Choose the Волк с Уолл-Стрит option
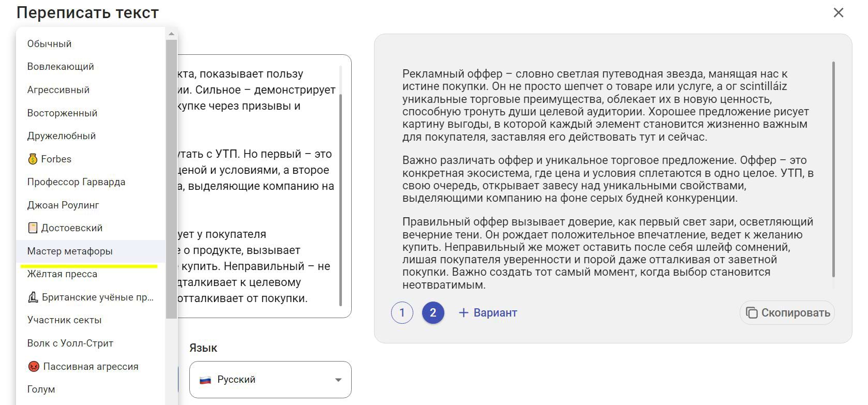Screen dimensions: 868x405 (70, 343)
